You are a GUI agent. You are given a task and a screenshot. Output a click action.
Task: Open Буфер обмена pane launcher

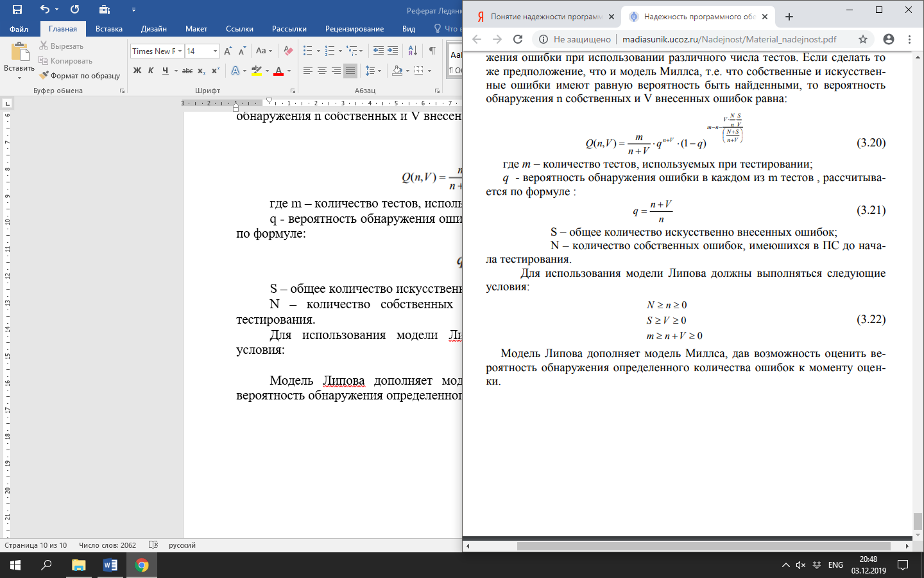(122, 91)
